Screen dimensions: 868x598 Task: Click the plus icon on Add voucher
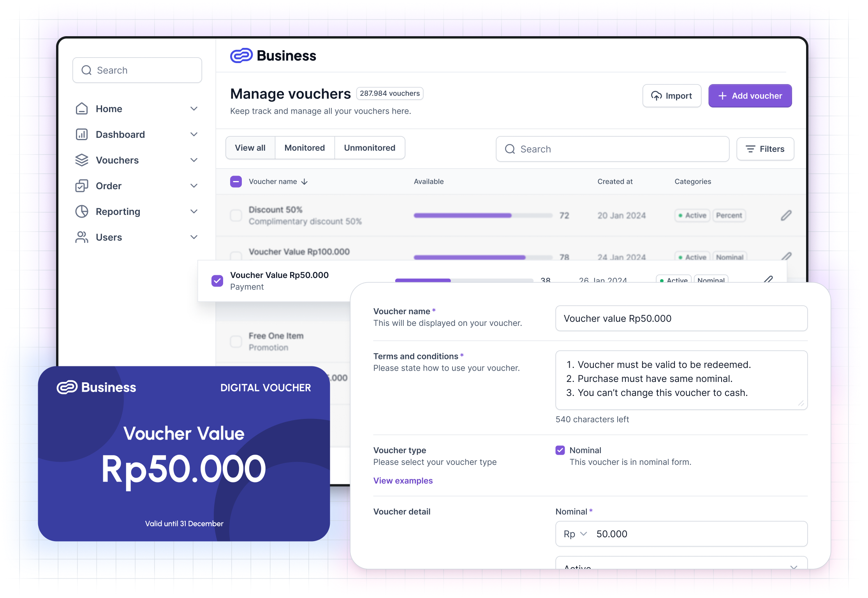pos(722,96)
